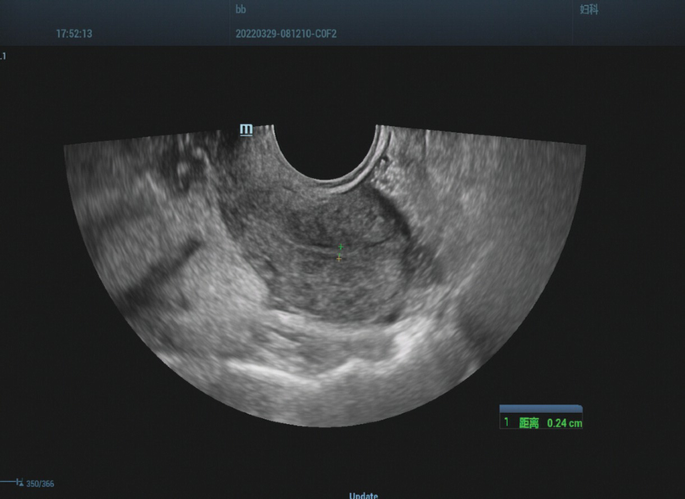Click the patient name bb
The image size is (685, 499).
[241, 9]
